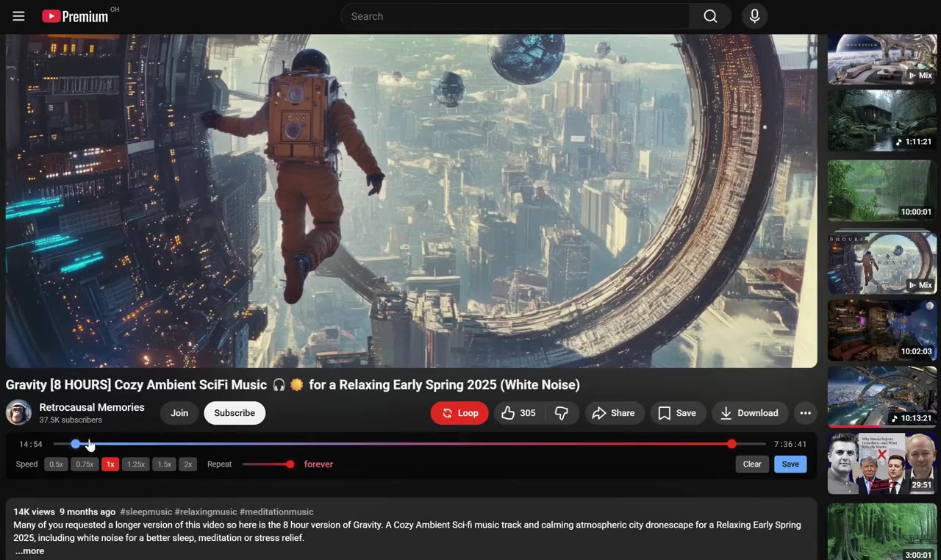The image size is (941, 560).
Task: Click the Retrocausal Memories channel avatar
Action: pyautogui.click(x=18, y=412)
